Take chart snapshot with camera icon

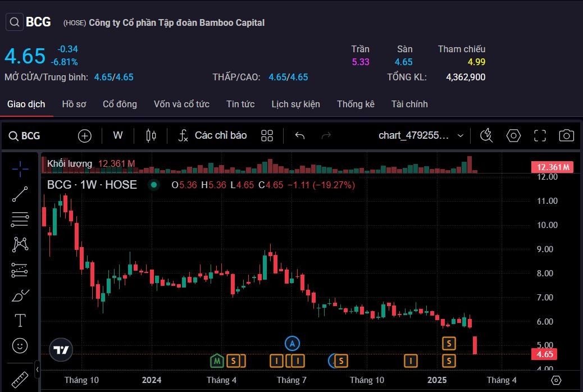[566, 135]
